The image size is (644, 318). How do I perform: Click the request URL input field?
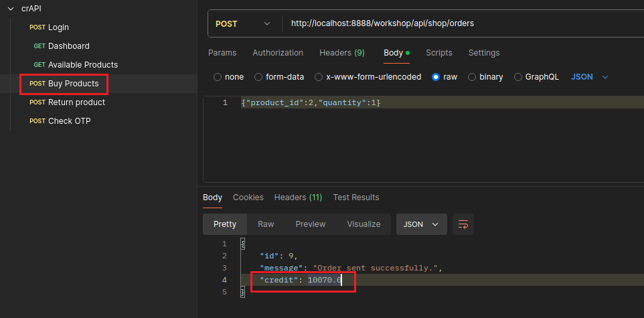coord(455,23)
